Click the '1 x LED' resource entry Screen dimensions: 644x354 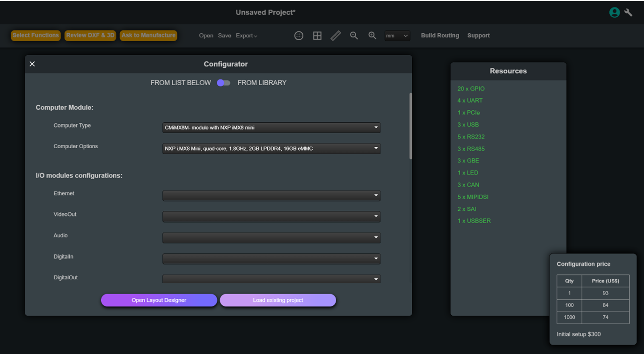pyautogui.click(x=468, y=173)
